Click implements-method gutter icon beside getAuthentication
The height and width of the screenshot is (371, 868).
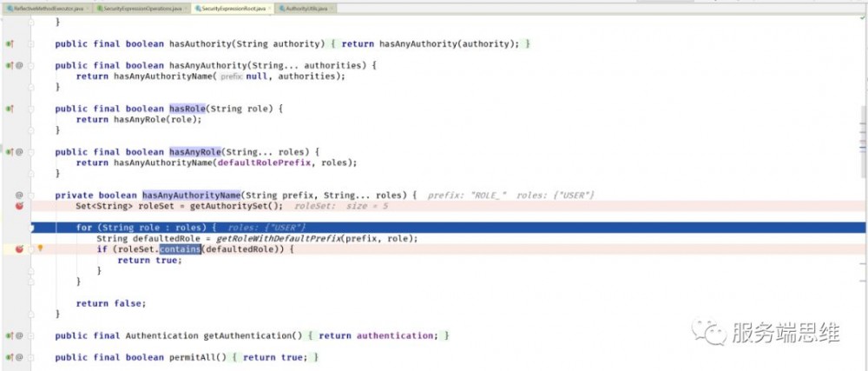(x=9, y=335)
